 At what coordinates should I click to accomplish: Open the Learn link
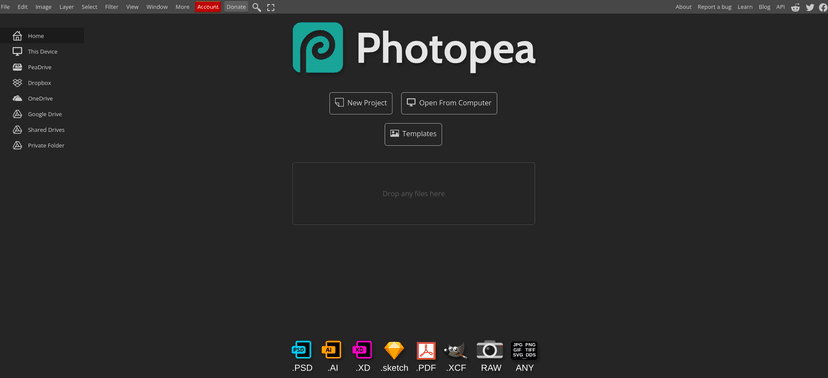(x=745, y=7)
